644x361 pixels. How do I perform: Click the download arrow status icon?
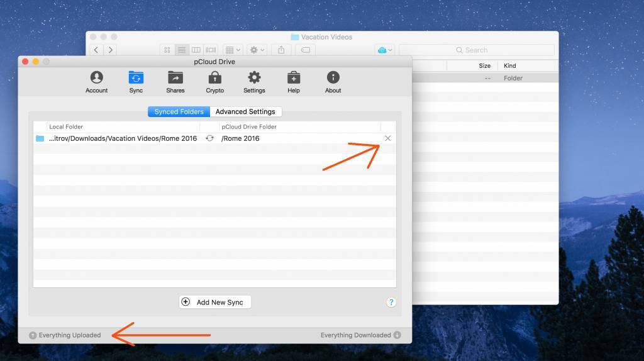click(397, 335)
